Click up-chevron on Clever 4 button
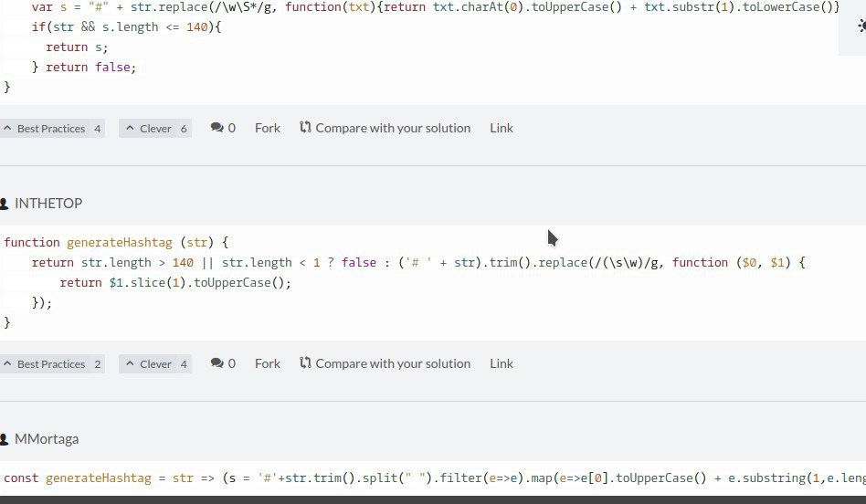Viewport: 866px width, 504px height. [x=130, y=363]
